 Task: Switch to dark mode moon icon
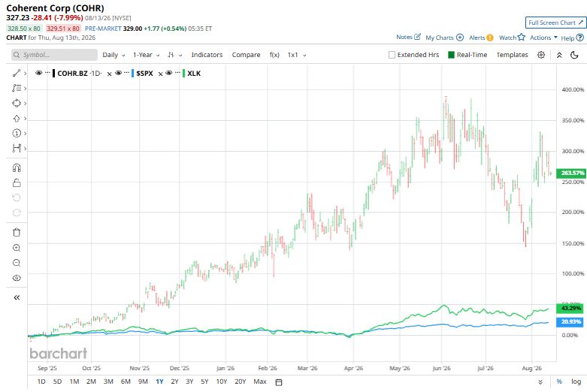click(574, 55)
